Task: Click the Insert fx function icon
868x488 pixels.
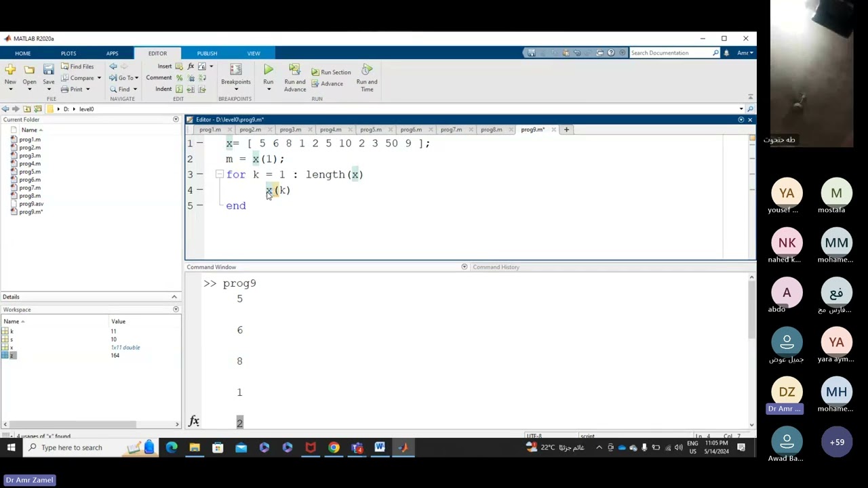Action: pyautogui.click(x=191, y=66)
